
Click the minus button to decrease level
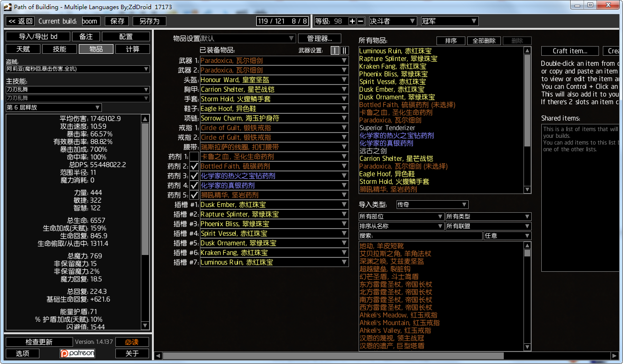click(361, 21)
